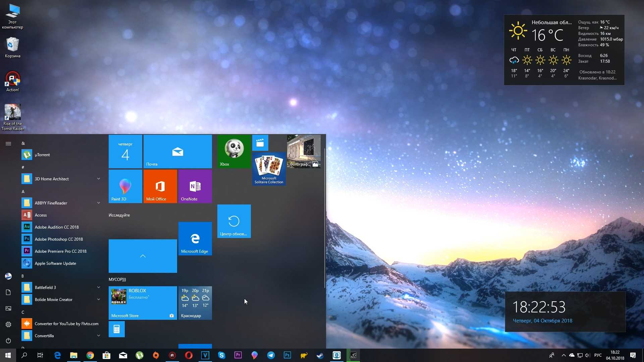Open the OneNote tile
Image resolution: width=644 pixels, height=362 pixels.
[x=195, y=186]
